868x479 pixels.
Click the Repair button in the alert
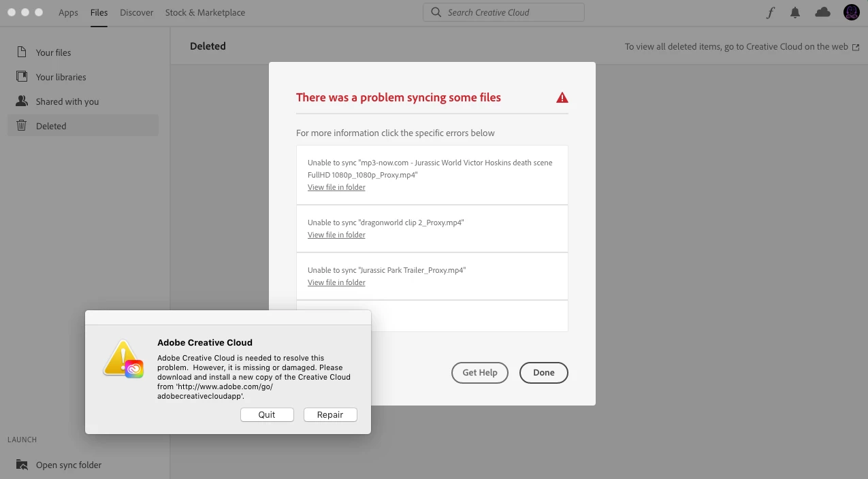(330, 414)
